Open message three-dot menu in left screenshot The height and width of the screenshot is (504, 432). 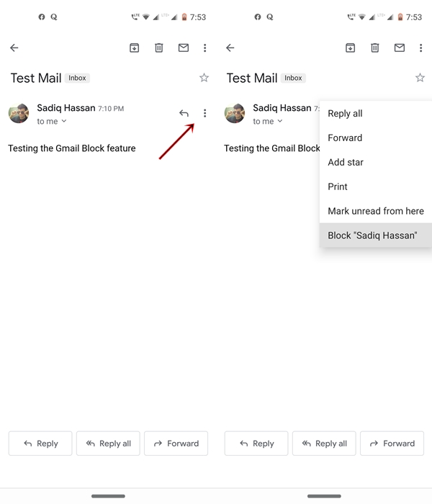click(x=204, y=113)
